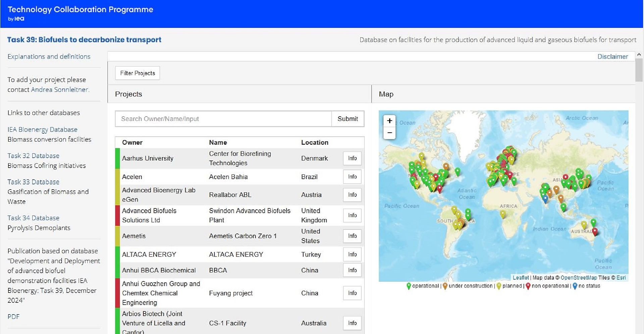Open the Filter Projects panel
The height and width of the screenshot is (334, 644).
(x=138, y=73)
